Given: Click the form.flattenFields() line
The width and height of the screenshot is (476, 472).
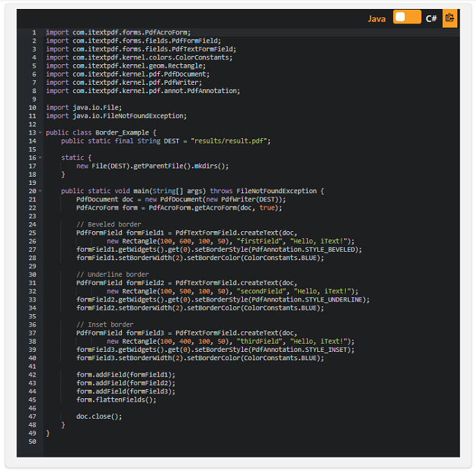Looking at the screenshot, I should tap(117, 400).
